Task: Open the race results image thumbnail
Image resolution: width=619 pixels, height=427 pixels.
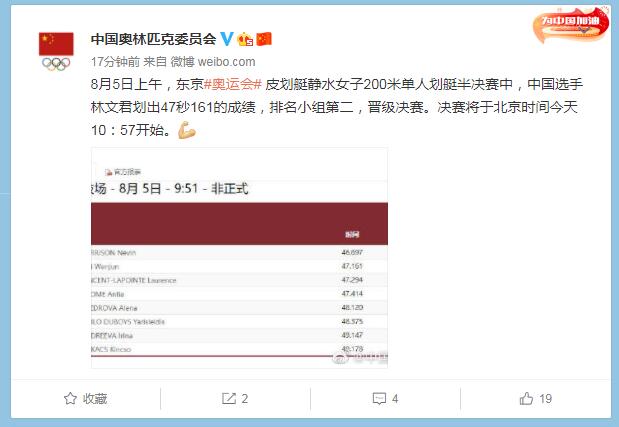Action: [239, 258]
